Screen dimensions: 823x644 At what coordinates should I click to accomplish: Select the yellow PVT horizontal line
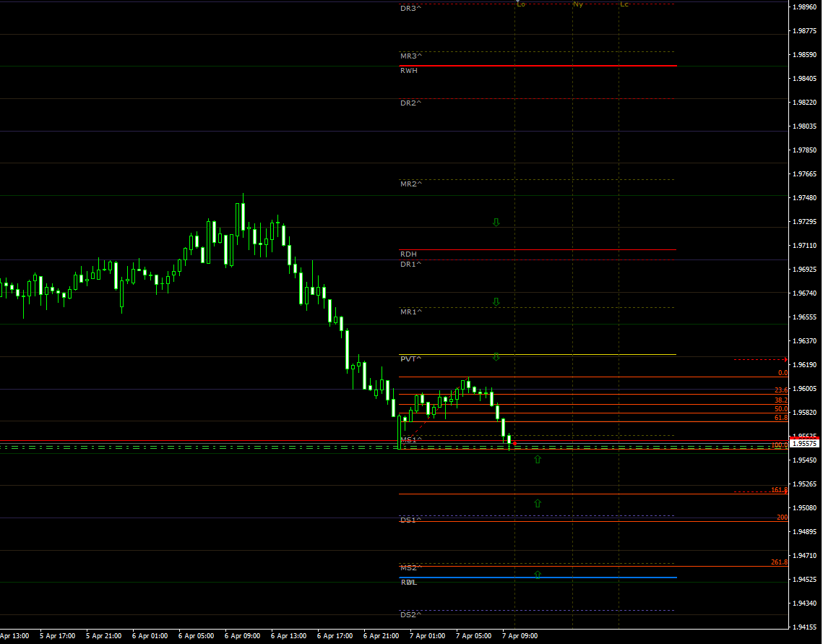[538, 355]
